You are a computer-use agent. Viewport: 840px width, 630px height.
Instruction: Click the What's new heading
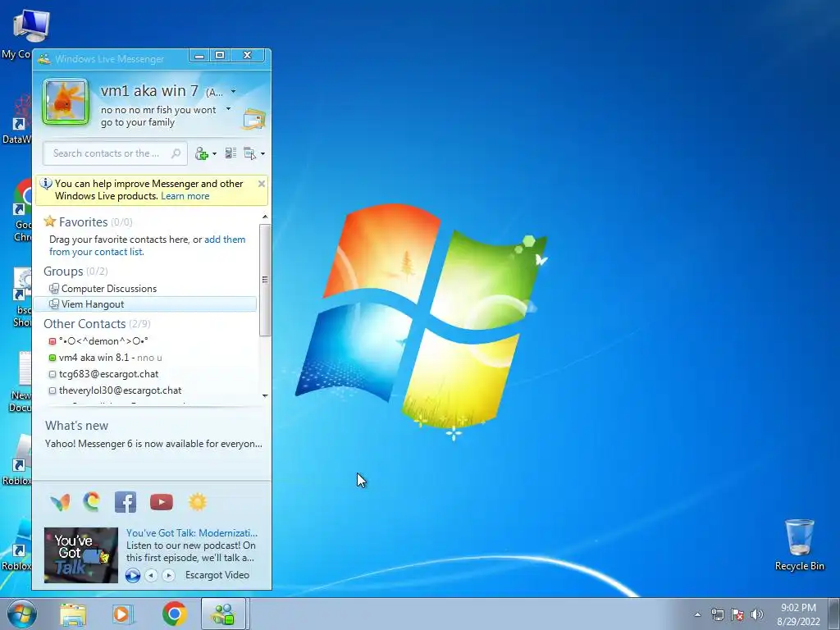point(76,426)
